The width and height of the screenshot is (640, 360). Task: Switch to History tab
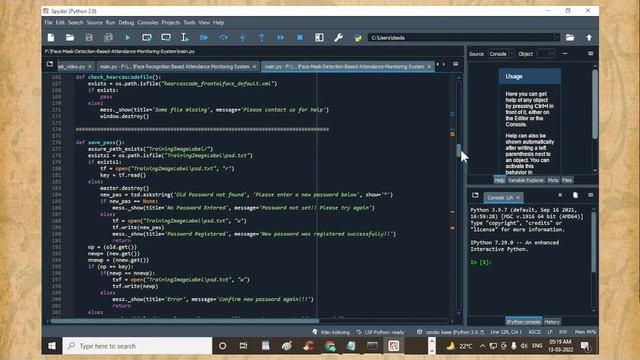click(x=552, y=322)
